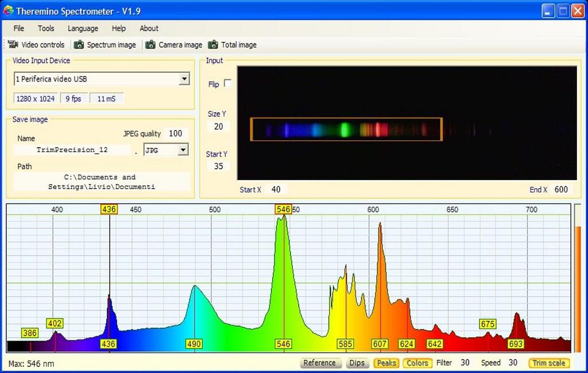This screenshot has height=373, width=588.
Task: Expand the Periferica video USB device list
Action: tap(185, 79)
